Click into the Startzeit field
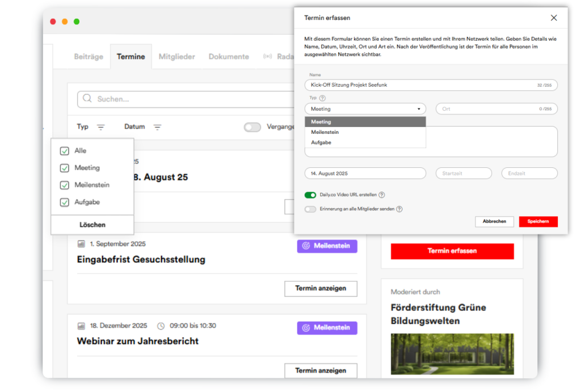 pyautogui.click(x=464, y=174)
